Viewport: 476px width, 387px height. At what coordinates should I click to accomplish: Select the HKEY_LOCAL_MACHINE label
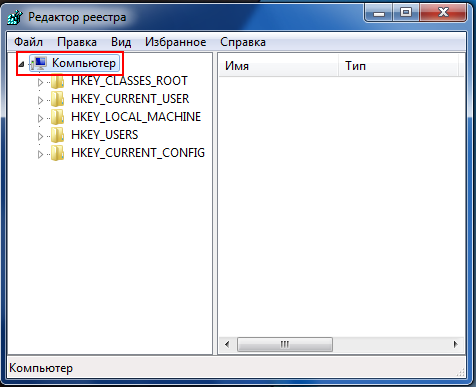136,117
